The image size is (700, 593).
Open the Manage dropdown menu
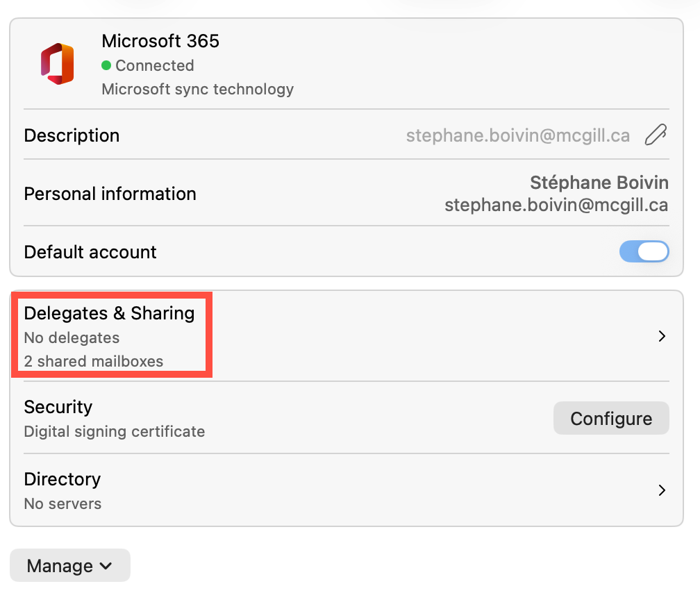point(69,565)
